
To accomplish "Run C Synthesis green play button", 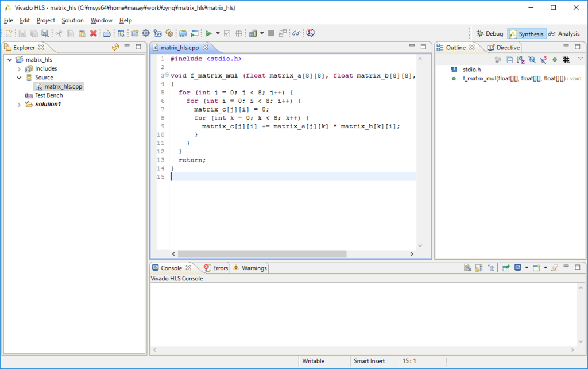I will pos(208,33).
